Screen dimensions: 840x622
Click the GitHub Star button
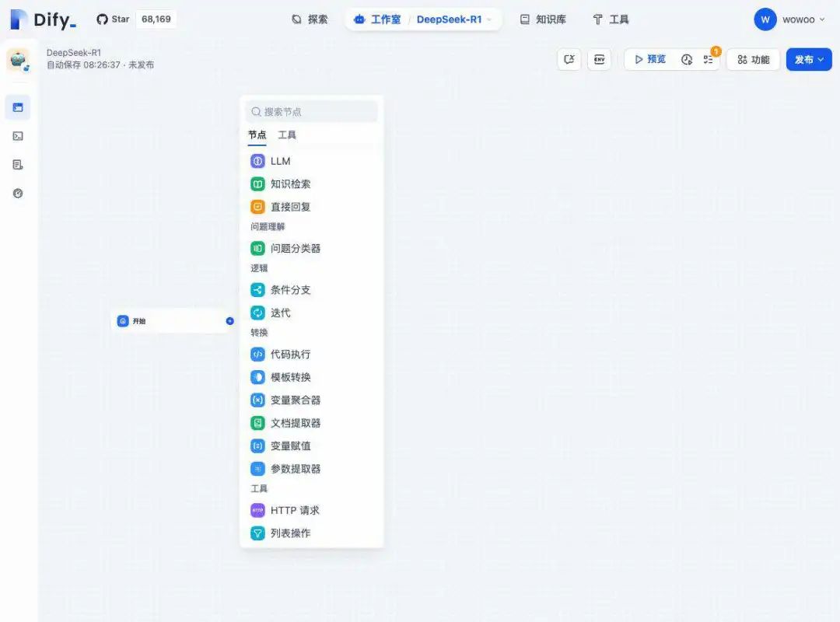(x=113, y=19)
